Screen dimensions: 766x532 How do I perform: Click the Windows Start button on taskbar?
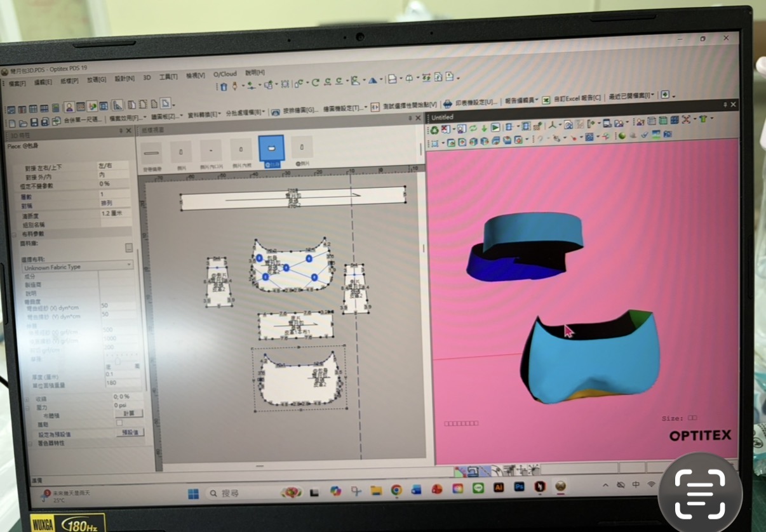tap(193, 493)
